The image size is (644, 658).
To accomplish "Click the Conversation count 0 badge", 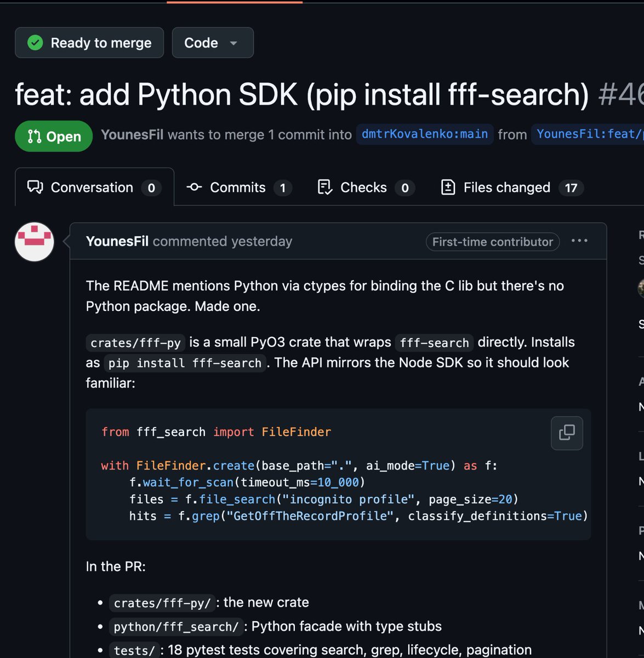I will [151, 188].
